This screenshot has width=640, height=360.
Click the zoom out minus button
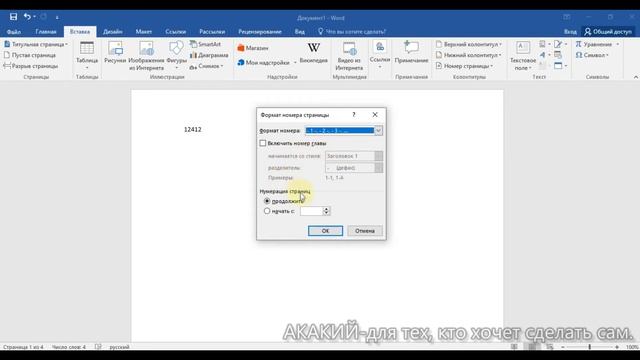pos(563,347)
